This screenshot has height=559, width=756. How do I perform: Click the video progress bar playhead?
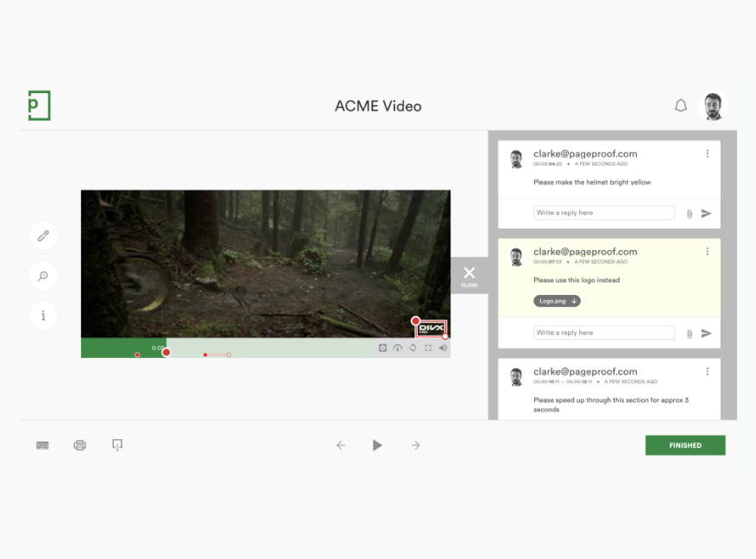[166, 352]
